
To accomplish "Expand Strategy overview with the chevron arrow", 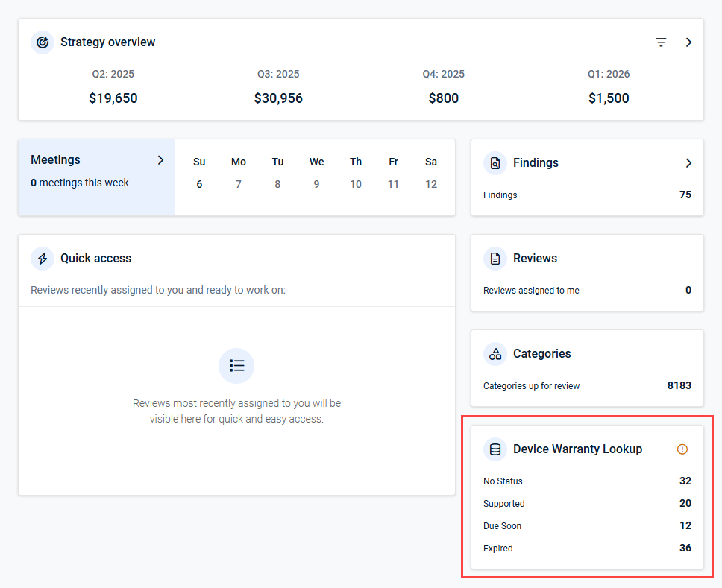I will (x=688, y=42).
